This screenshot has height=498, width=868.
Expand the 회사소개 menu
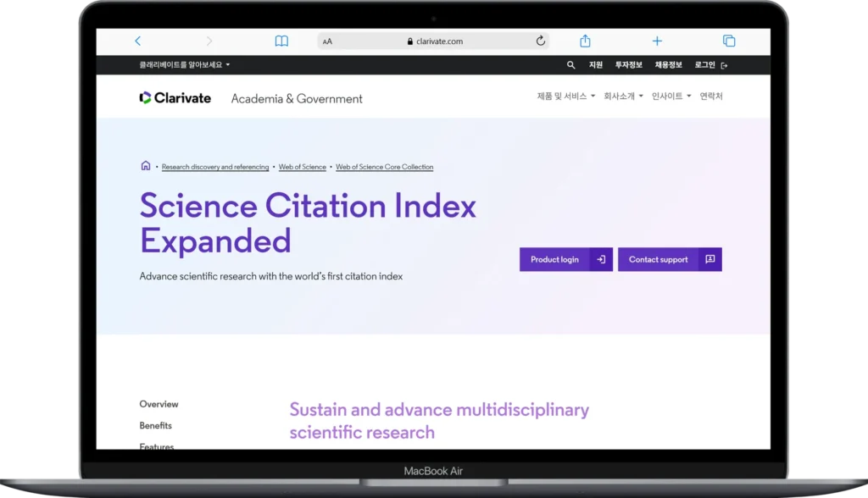tap(623, 97)
